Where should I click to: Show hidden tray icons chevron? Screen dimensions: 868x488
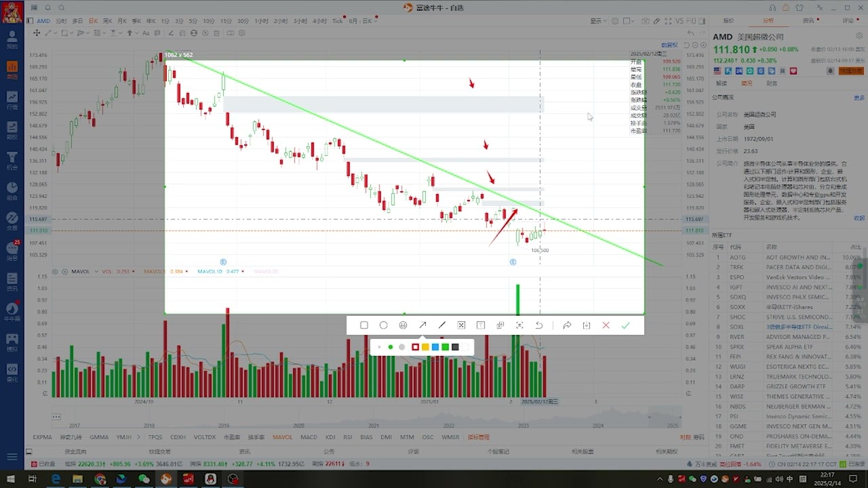click(x=660, y=479)
